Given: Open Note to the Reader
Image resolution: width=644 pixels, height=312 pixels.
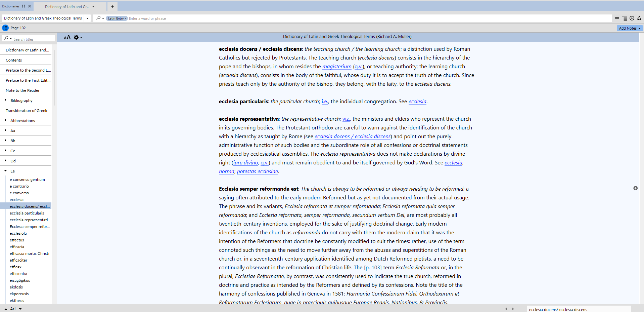Looking at the screenshot, I should 22,90.
